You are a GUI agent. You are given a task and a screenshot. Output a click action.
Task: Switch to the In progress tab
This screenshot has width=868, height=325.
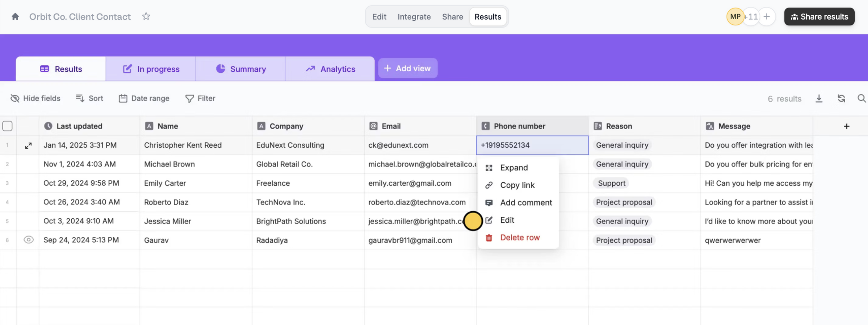pyautogui.click(x=151, y=69)
